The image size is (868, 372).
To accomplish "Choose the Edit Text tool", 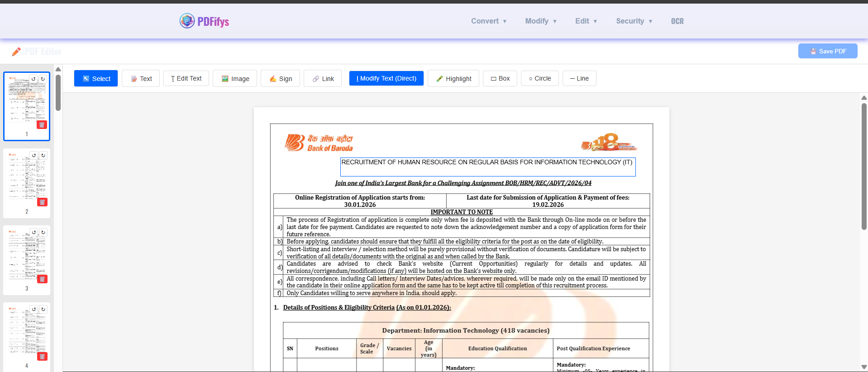I will pyautogui.click(x=186, y=78).
